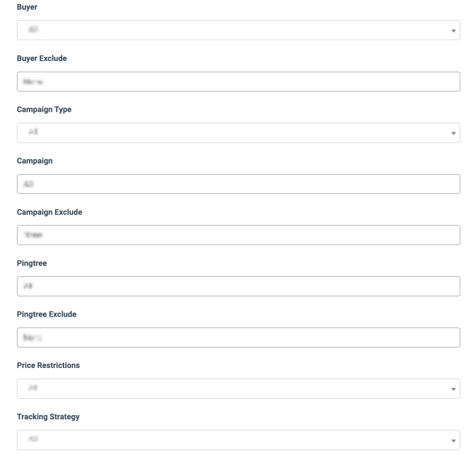This screenshot has width=476, height=455.
Task: Click the "Pingtree Exclude" label text
Action: [x=47, y=314]
